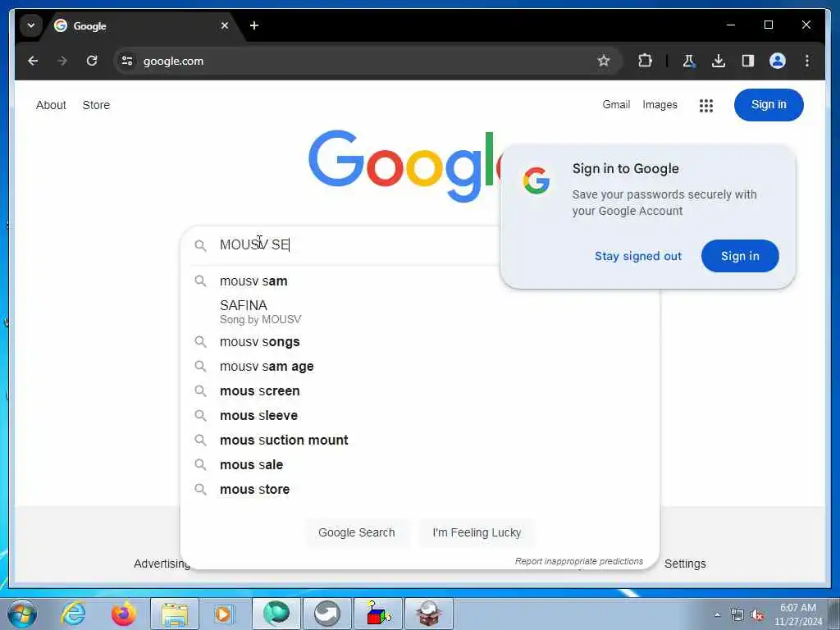Open Windows Explorer folder icon in taskbar
The width and height of the screenshot is (840, 630).
(x=175, y=614)
